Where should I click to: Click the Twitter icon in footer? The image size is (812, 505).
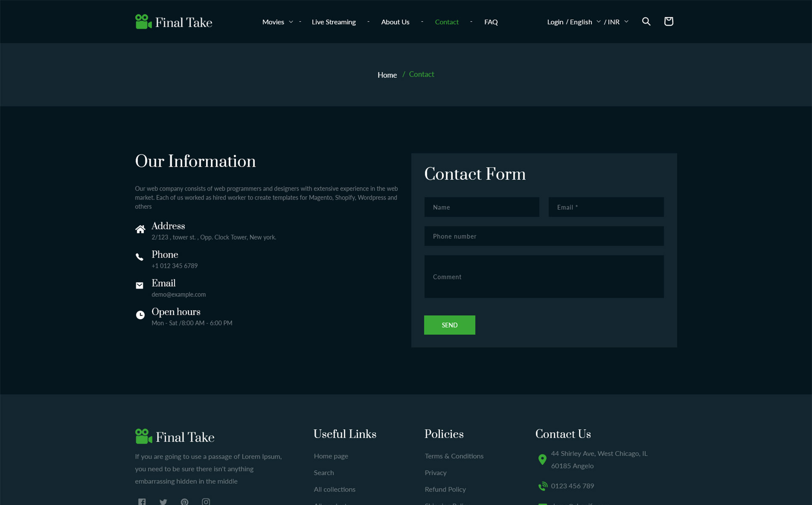point(163,501)
